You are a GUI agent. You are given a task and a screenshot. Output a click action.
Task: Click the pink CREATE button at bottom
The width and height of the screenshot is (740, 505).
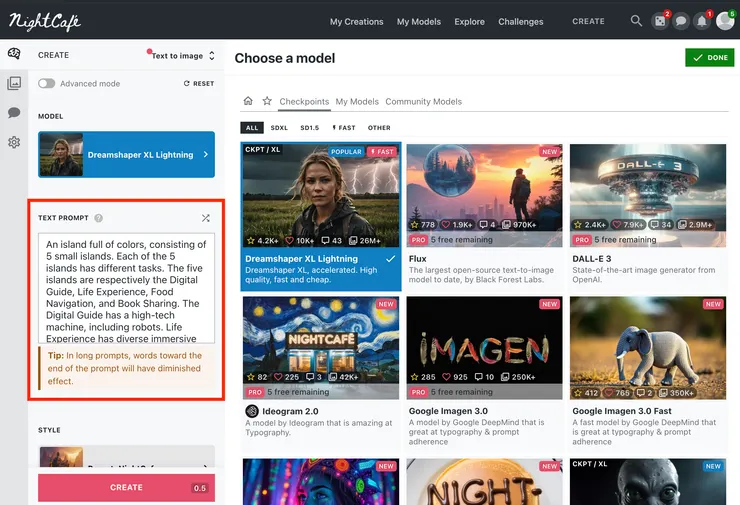coord(126,488)
